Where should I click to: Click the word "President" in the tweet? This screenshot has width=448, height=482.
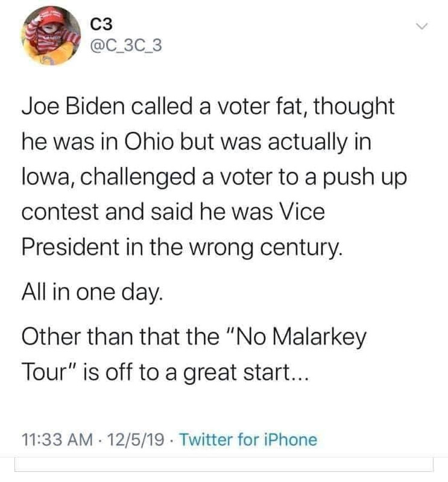[71, 247]
